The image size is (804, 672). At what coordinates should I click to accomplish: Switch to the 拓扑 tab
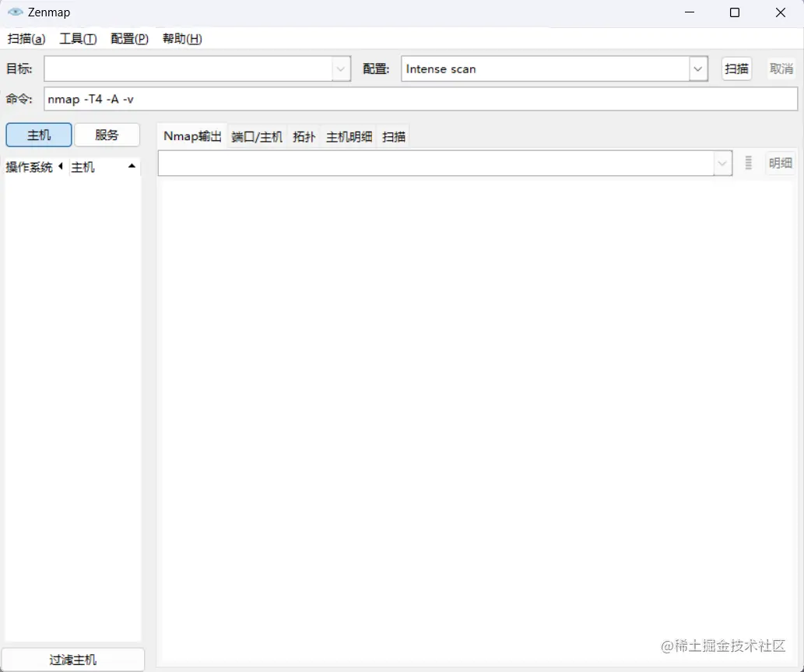coord(304,136)
